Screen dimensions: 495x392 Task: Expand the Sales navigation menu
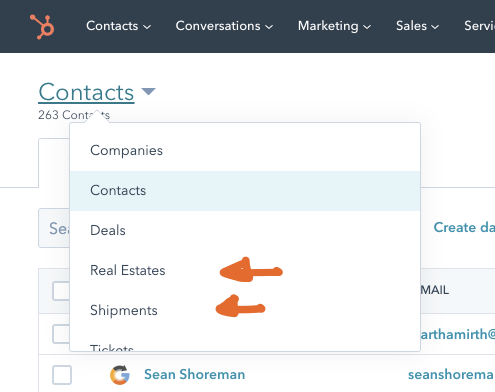click(x=417, y=26)
